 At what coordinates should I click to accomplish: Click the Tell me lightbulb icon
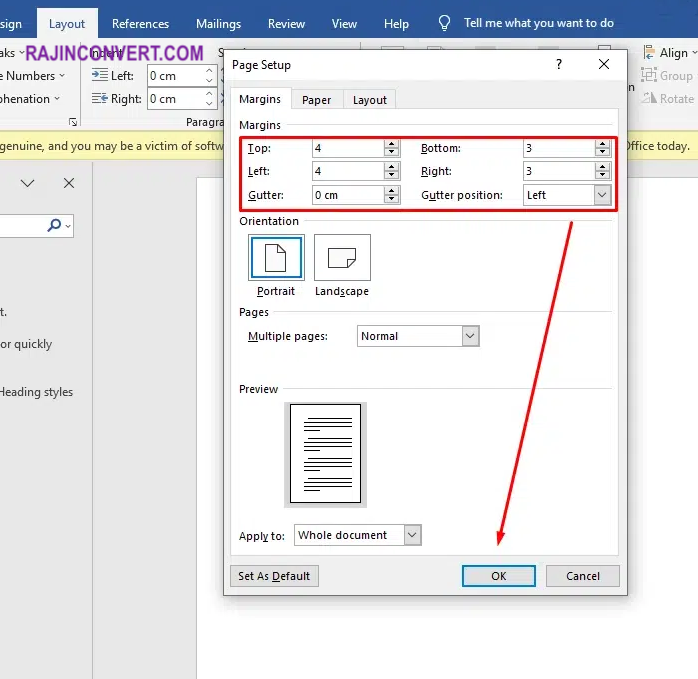[x=444, y=23]
